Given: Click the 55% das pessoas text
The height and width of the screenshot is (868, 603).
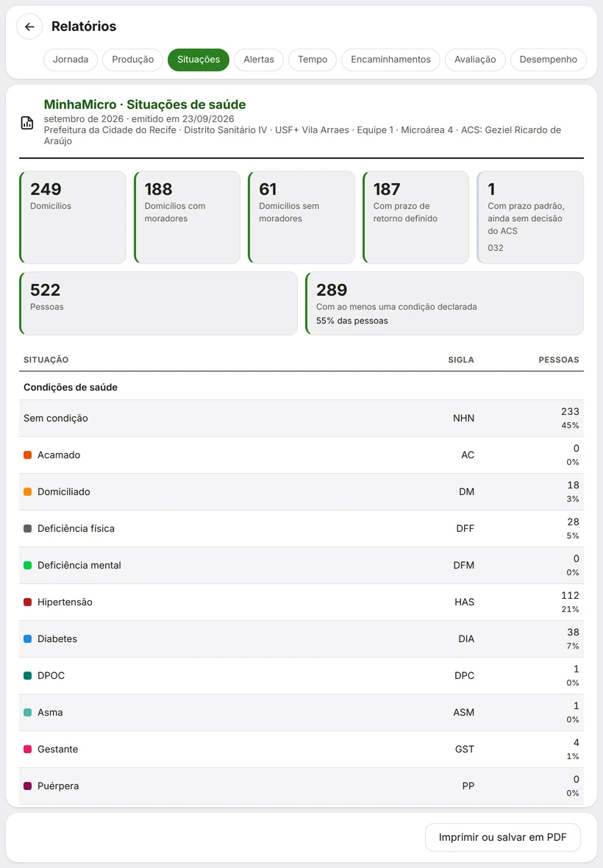Looking at the screenshot, I should tap(352, 321).
